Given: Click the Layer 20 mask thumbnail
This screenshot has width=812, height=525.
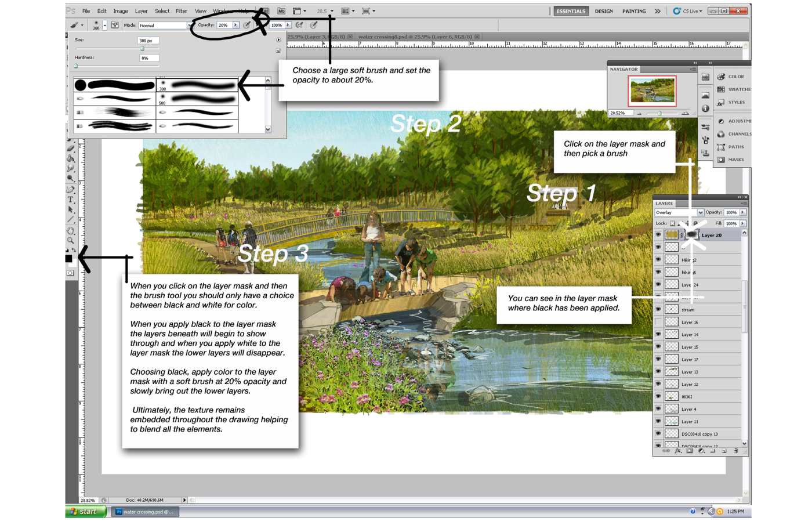Looking at the screenshot, I should coord(691,235).
